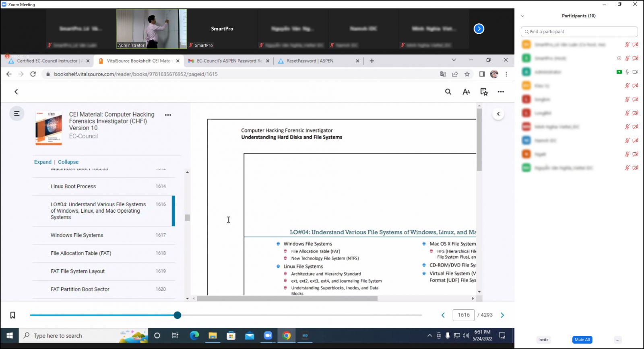This screenshot has width=644, height=349.
Task: Open the reader search magnifier icon
Action: click(x=448, y=92)
